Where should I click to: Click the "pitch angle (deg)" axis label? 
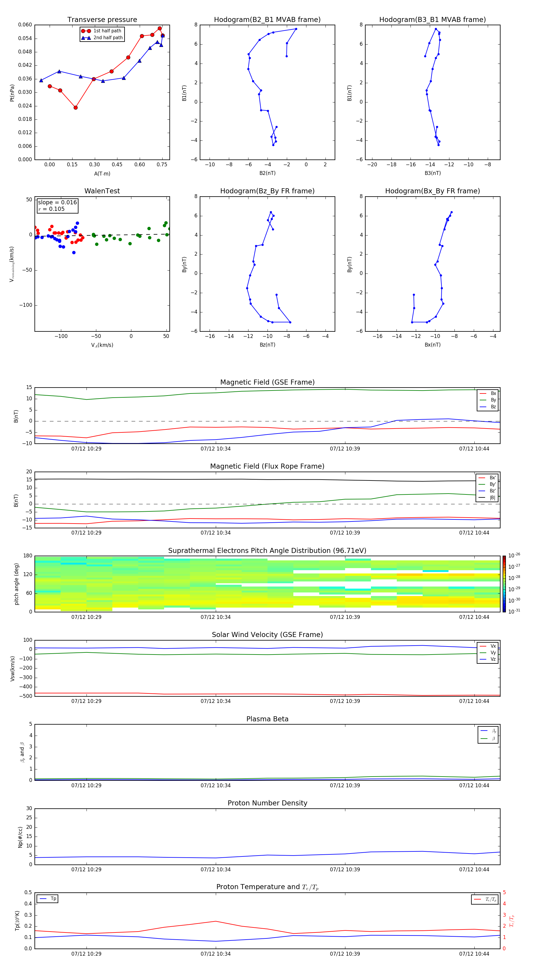(17, 584)
